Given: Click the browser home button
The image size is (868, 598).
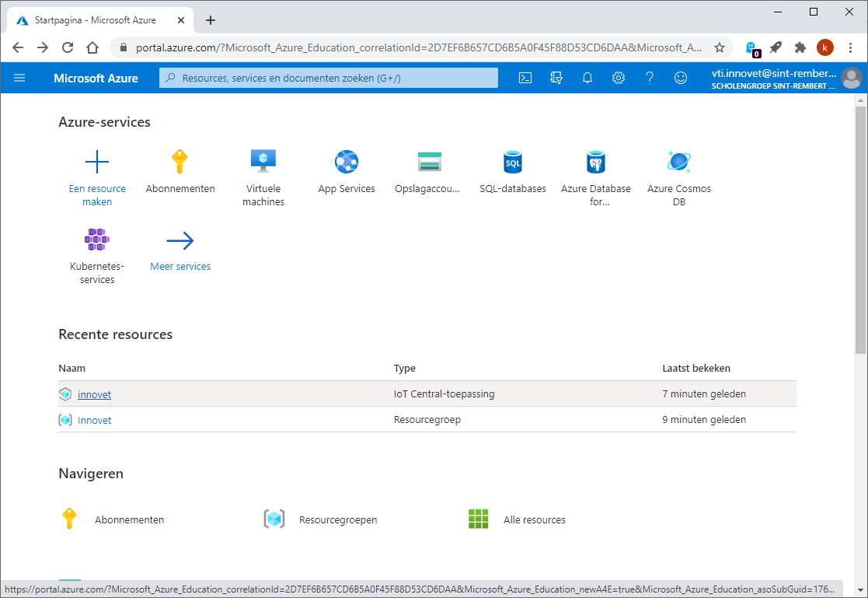Looking at the screenshot, I should 92,47.
